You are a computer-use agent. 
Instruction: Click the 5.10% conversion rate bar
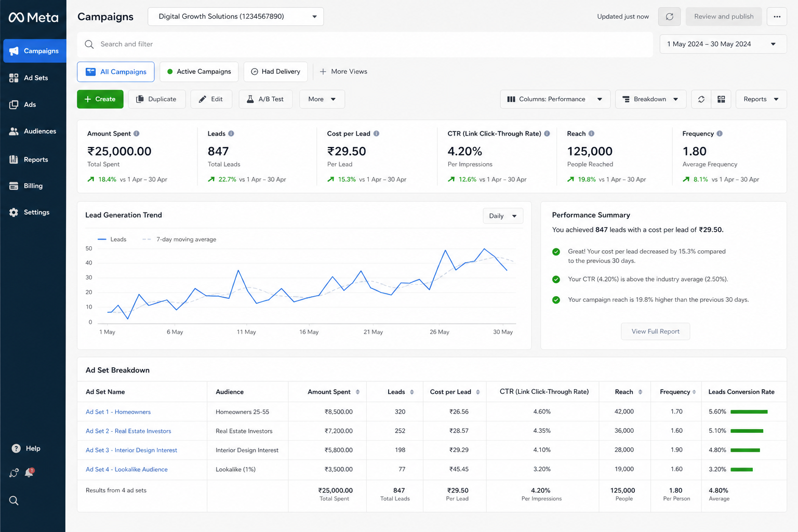pyautogui.click(x=747, y=431)
